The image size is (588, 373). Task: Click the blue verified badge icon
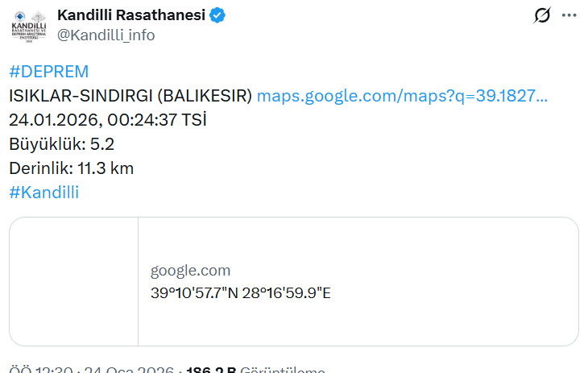point(217,15)
